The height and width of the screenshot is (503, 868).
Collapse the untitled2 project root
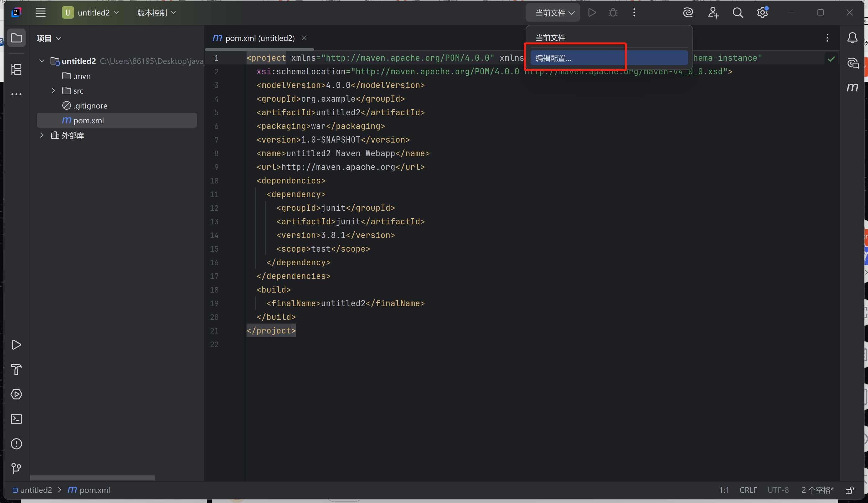(42, 61)
